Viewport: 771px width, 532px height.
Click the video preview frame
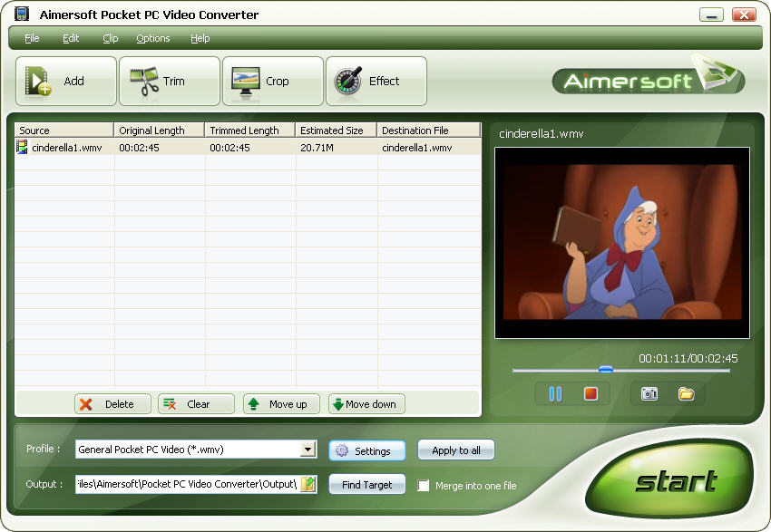coord(622,243)
